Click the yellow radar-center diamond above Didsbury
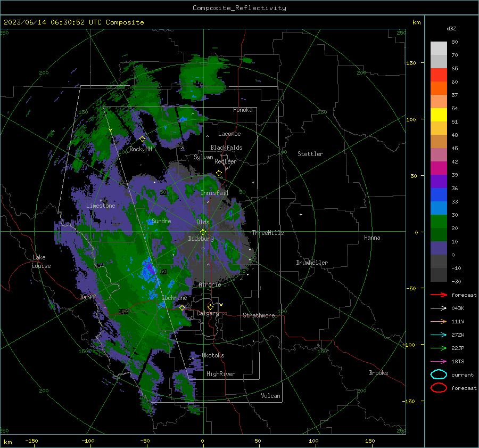479x448 pixels. coord(203,232)
